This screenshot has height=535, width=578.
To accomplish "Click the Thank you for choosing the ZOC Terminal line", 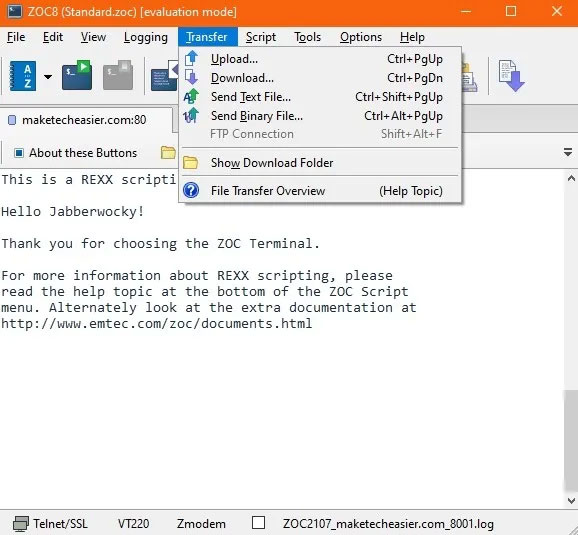I will 160,244.
